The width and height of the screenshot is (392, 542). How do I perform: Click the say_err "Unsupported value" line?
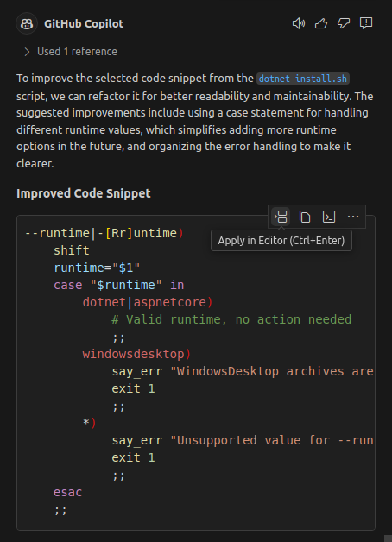point(243,440)
